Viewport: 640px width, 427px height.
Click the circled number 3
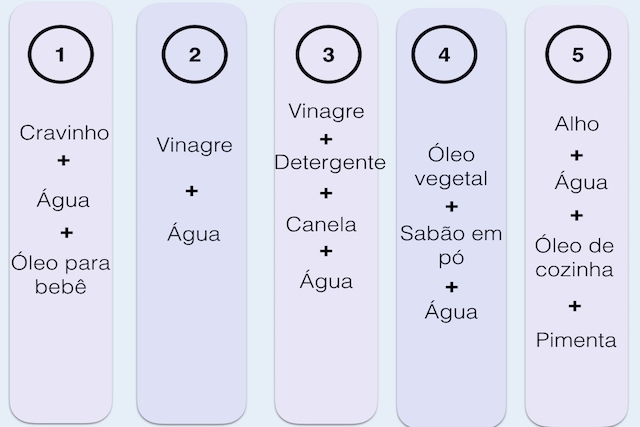[x=329, y=54]
